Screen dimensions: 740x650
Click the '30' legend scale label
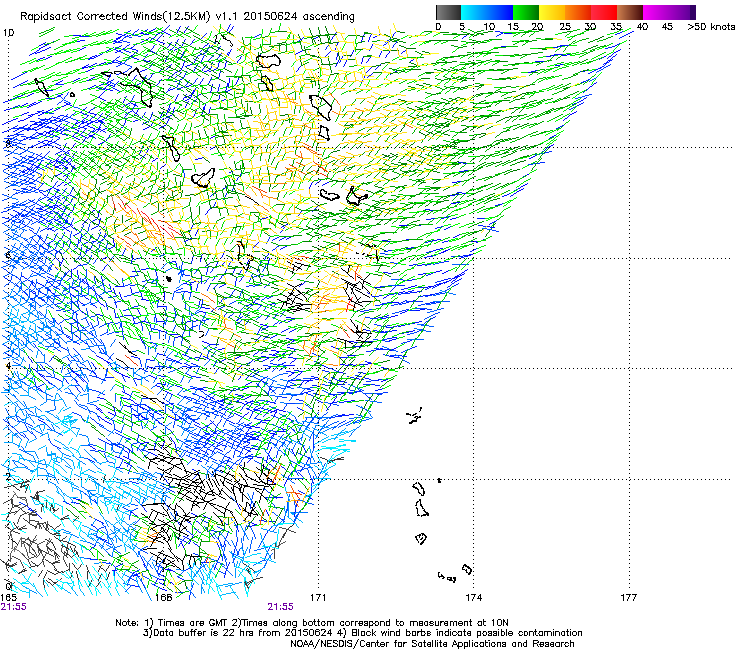click(590, 27)
